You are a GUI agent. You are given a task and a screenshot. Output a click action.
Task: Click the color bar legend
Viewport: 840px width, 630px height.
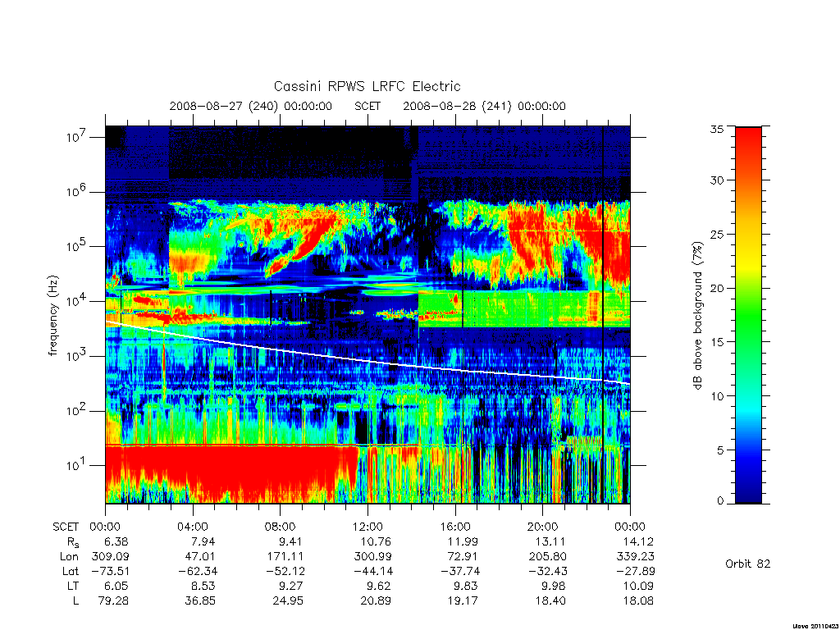(x=748, y=315)
